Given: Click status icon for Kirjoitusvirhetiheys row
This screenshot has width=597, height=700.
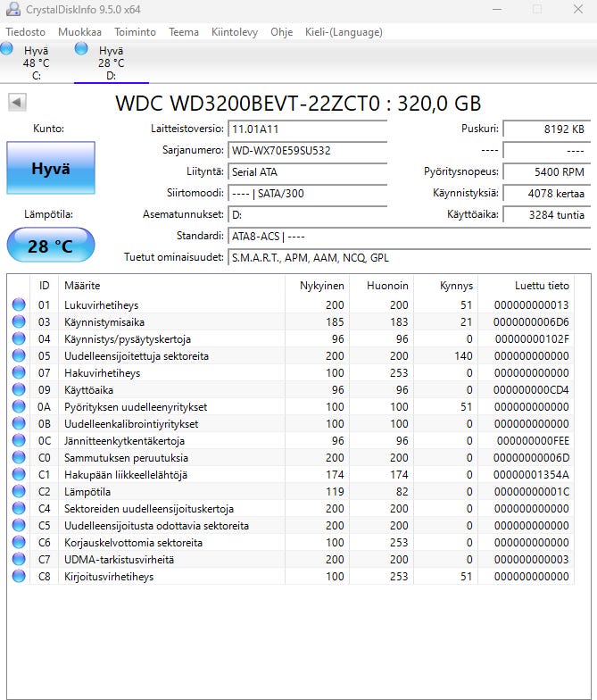Looking at the screenshot, I should point(19,576).
